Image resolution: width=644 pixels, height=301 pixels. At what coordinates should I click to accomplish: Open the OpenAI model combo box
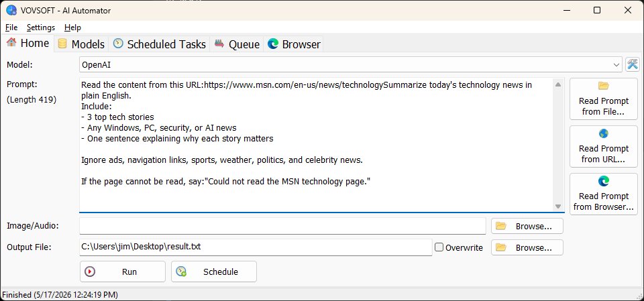point(351,64)
